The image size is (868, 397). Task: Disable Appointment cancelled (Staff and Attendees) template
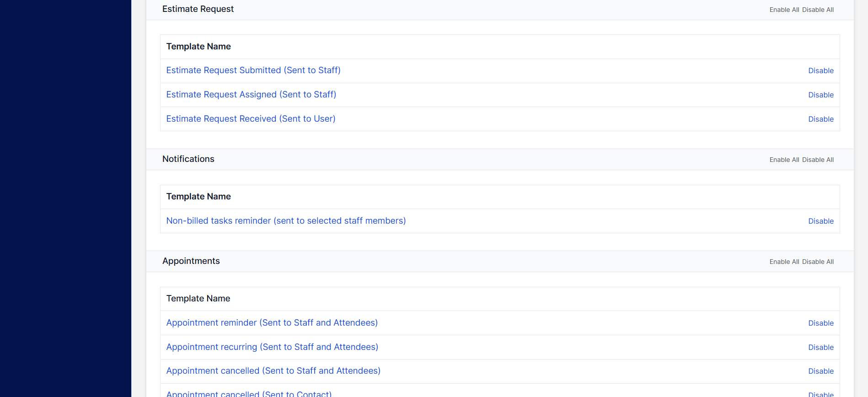pyautogui.click(x=821, y=371)
